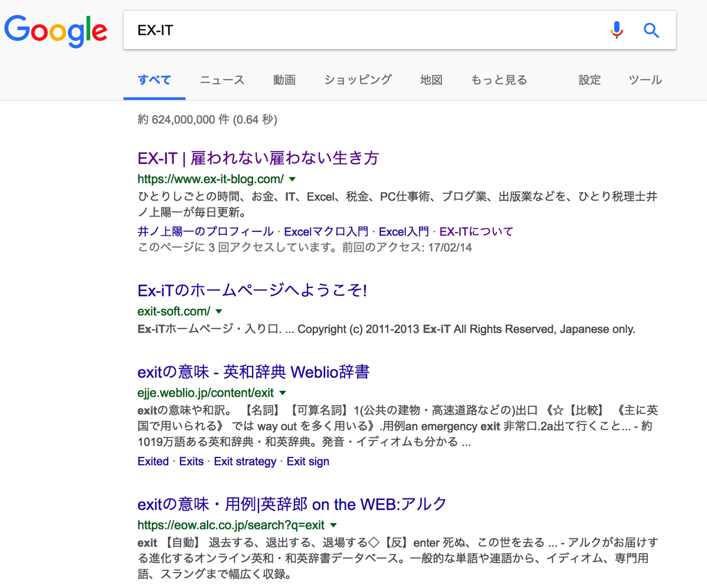The height and width of the screenshot is (588, 707).
Task: Expand the もっと見る menu
Action: click(x=499, y=80)
